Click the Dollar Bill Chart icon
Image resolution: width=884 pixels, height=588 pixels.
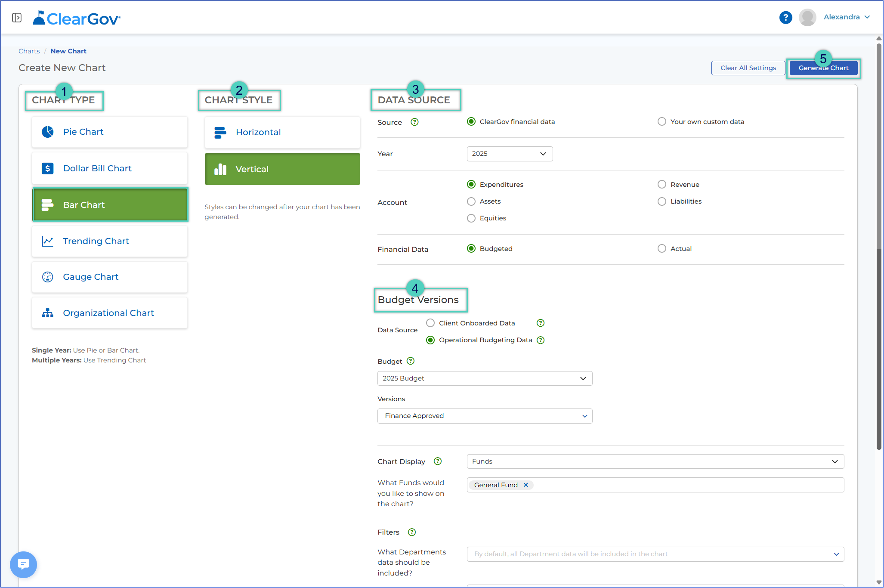click(x=48, y=168)
